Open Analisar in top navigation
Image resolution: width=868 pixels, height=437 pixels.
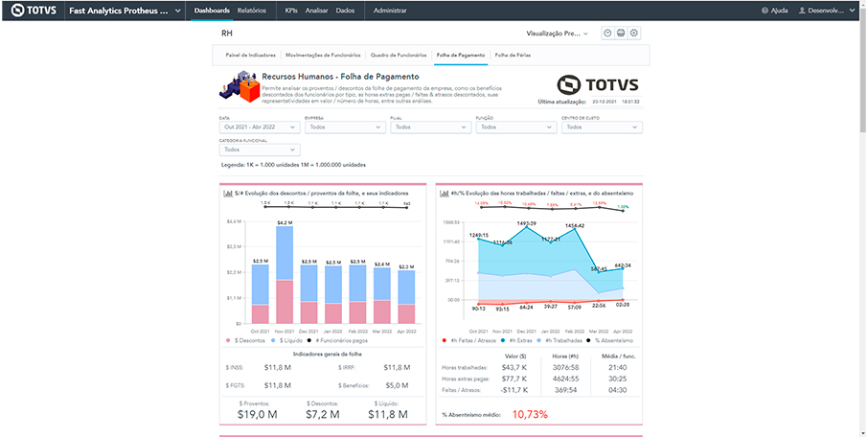coord(317,11)
